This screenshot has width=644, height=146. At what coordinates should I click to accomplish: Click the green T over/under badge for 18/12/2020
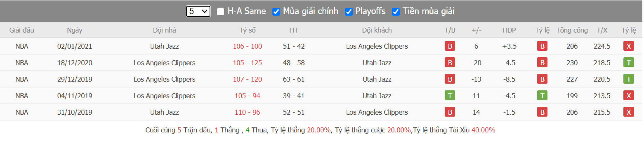coord(628,63)
